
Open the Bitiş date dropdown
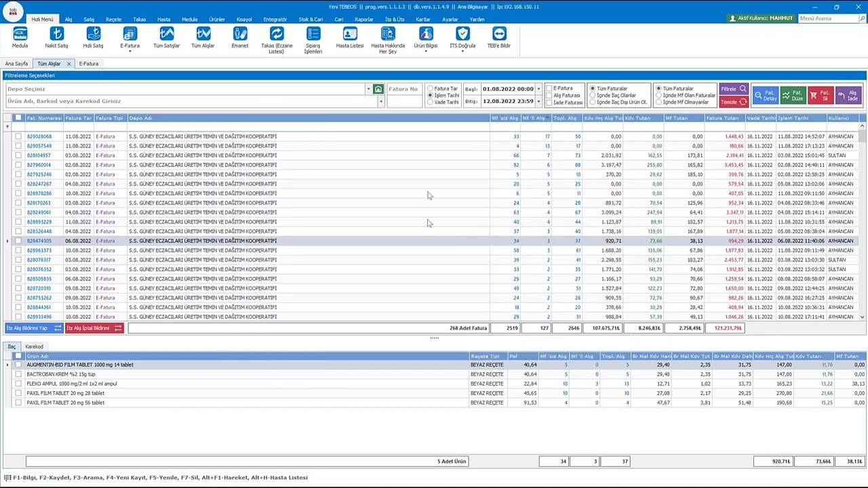point(538,102)
